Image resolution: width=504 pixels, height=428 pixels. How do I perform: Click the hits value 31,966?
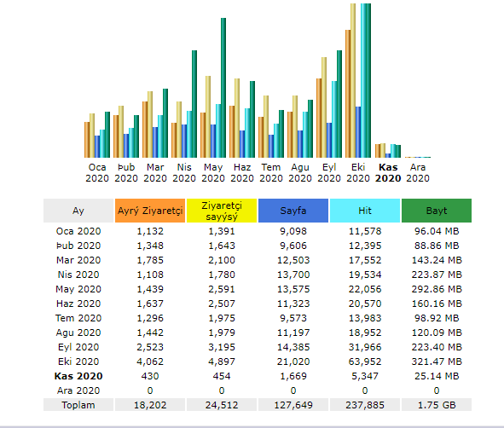pos(365,347)
